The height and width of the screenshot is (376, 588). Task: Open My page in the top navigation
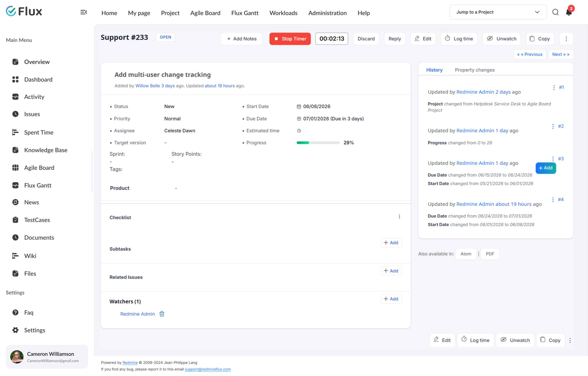click(x=139, y=13)
